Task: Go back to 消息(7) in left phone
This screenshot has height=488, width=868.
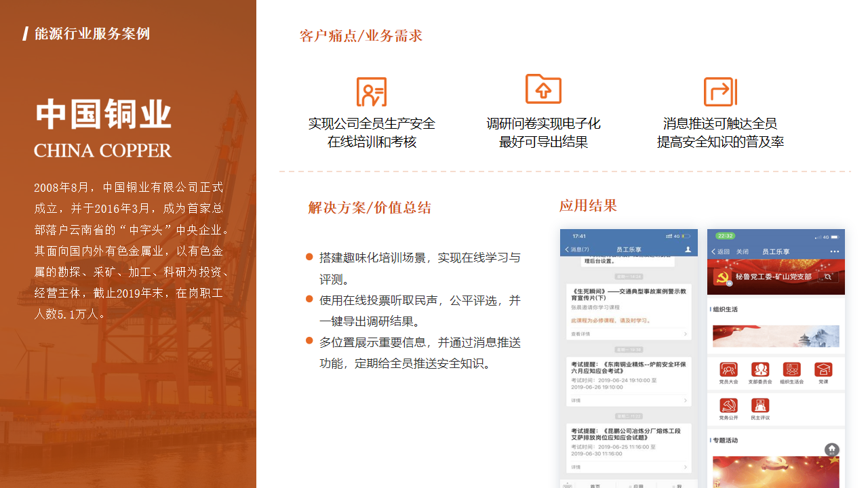Action: click(x=578, y=249)
